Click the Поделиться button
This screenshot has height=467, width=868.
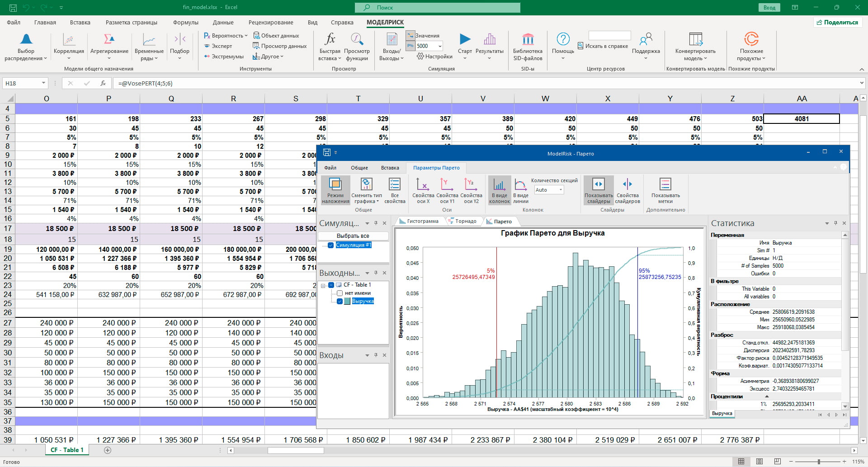pos(837,22)
